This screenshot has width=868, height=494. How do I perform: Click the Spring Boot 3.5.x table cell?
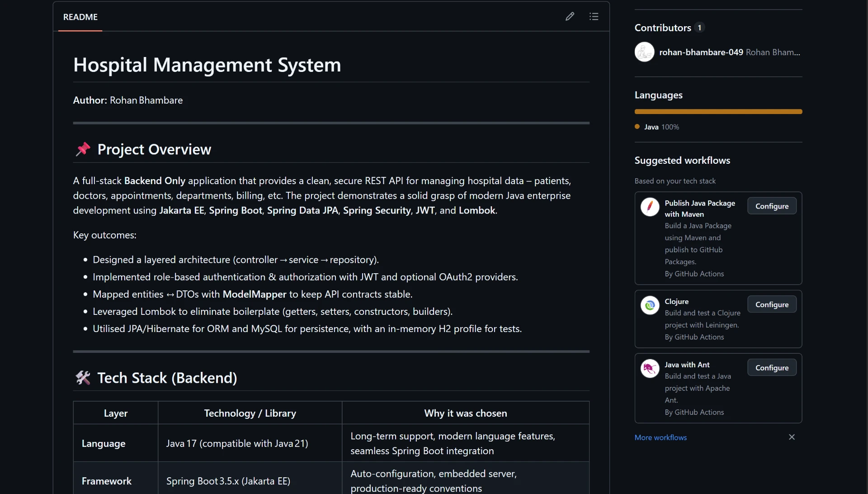click(250, 478)
